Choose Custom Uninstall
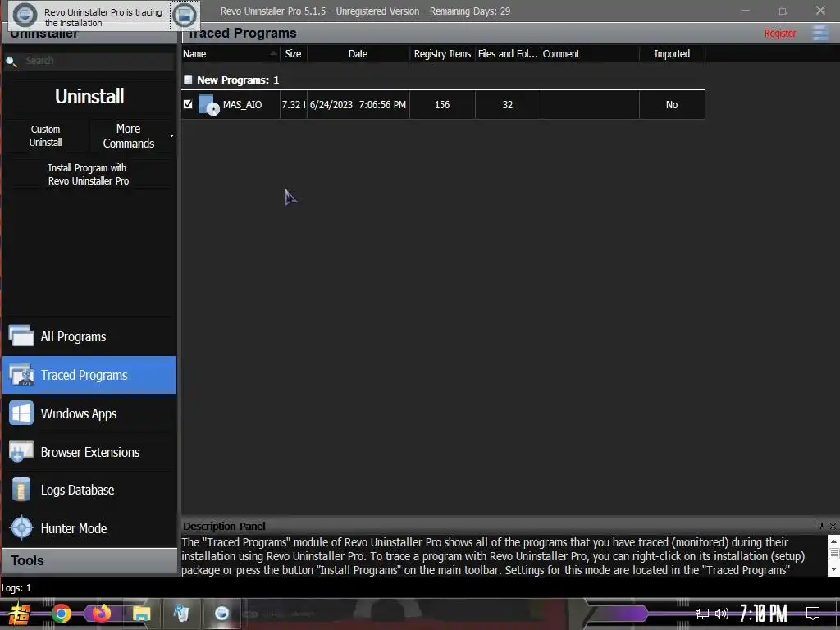This screenshot has width=840, height=630. [x=46, y=136]
